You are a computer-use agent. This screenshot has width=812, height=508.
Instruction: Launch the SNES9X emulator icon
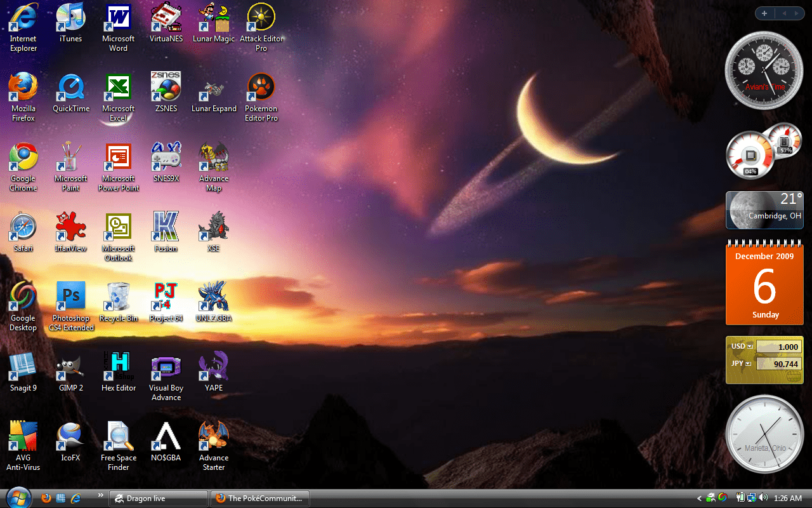(166, 163)
